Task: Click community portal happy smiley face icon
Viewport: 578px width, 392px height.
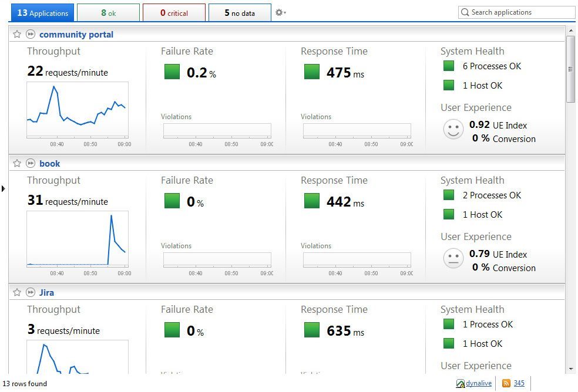Action: tap(453, 129)
